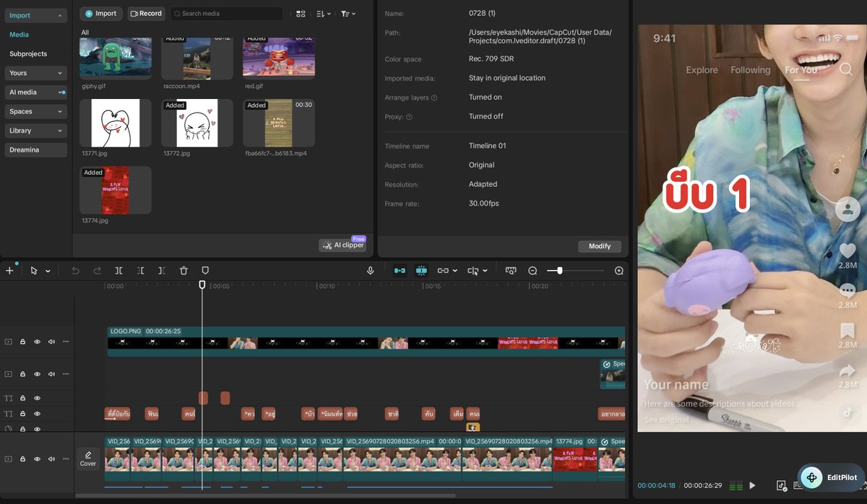Click the heart like icon in preview
Screen dimensions: 867x504
point(847,251)
